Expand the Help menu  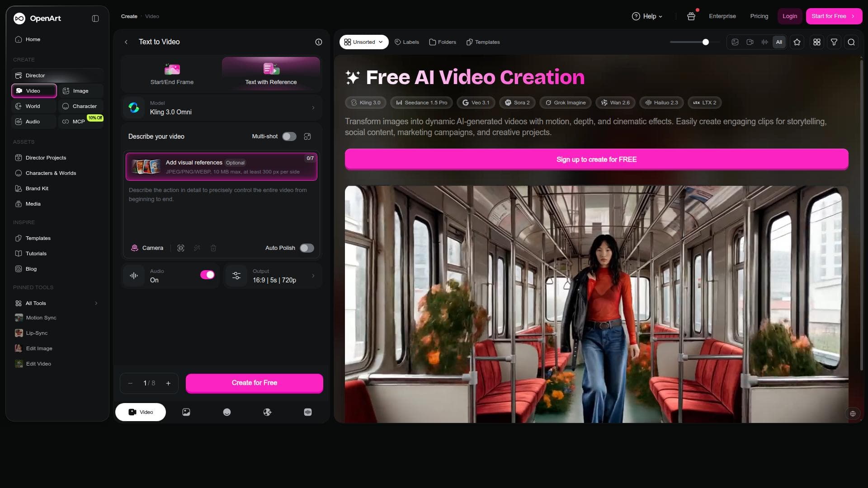(647, 16)
